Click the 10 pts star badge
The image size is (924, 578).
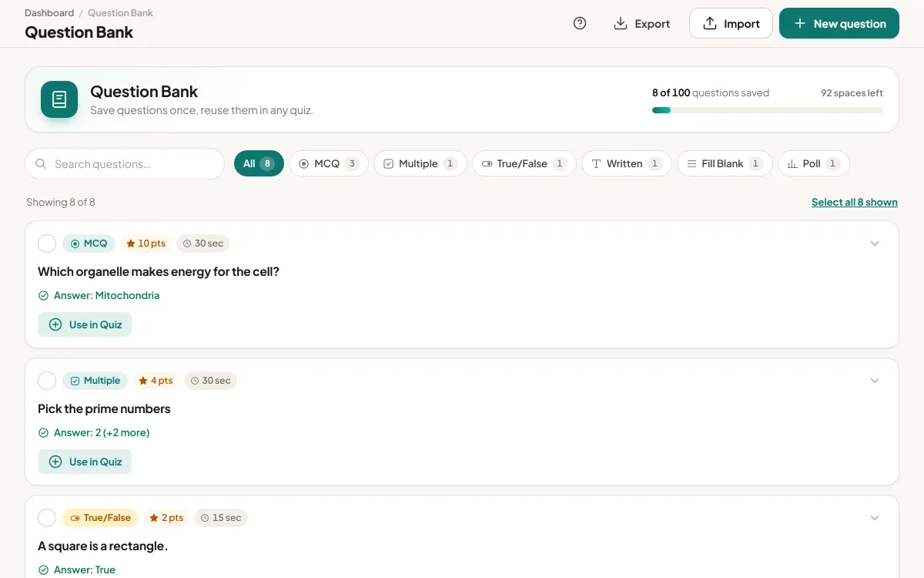tap(146, 244)
